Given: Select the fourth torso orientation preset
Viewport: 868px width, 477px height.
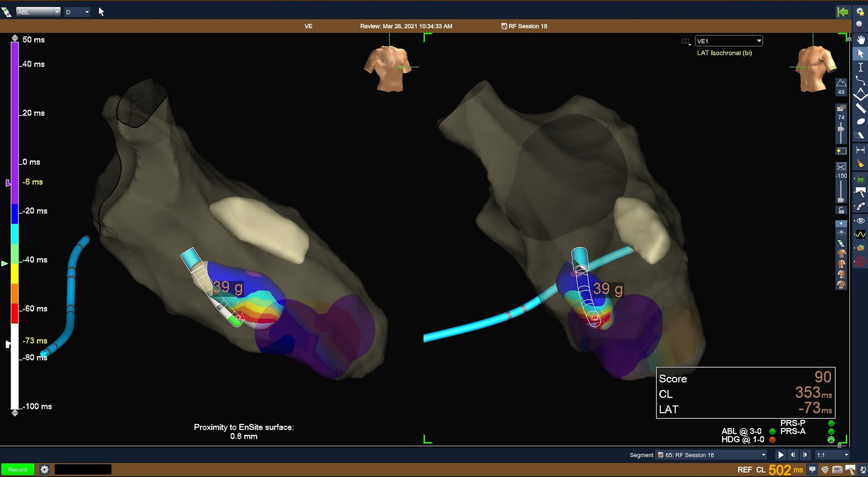Looking at the screenshot, I should (x=841, y=285).
